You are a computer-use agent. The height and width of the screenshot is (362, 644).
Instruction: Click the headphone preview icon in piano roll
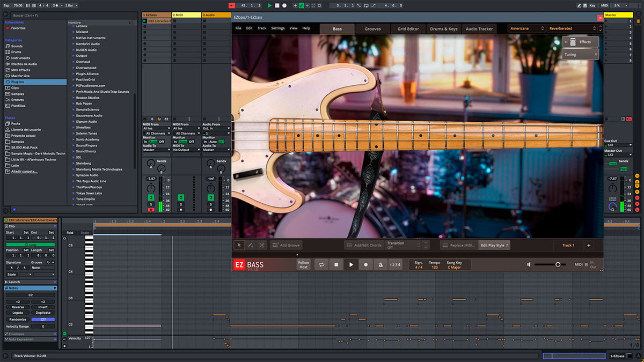point(64,238)
